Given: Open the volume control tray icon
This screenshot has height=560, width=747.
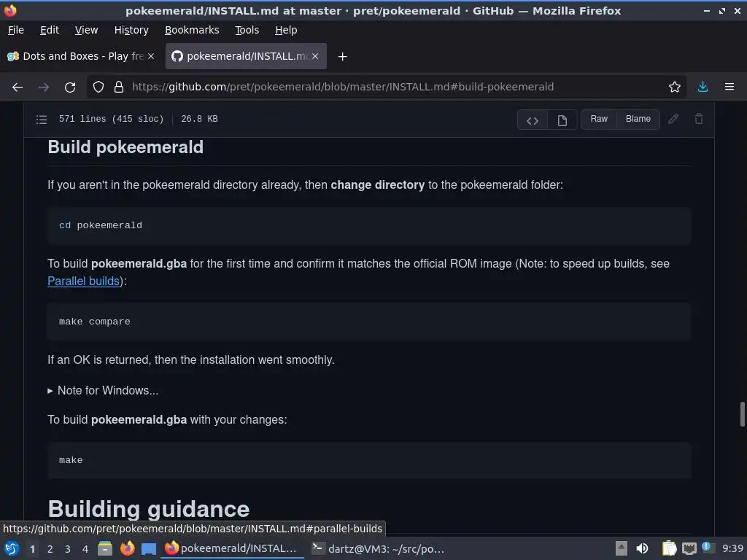Looking at the screenshot, I should tap(642, 548).
